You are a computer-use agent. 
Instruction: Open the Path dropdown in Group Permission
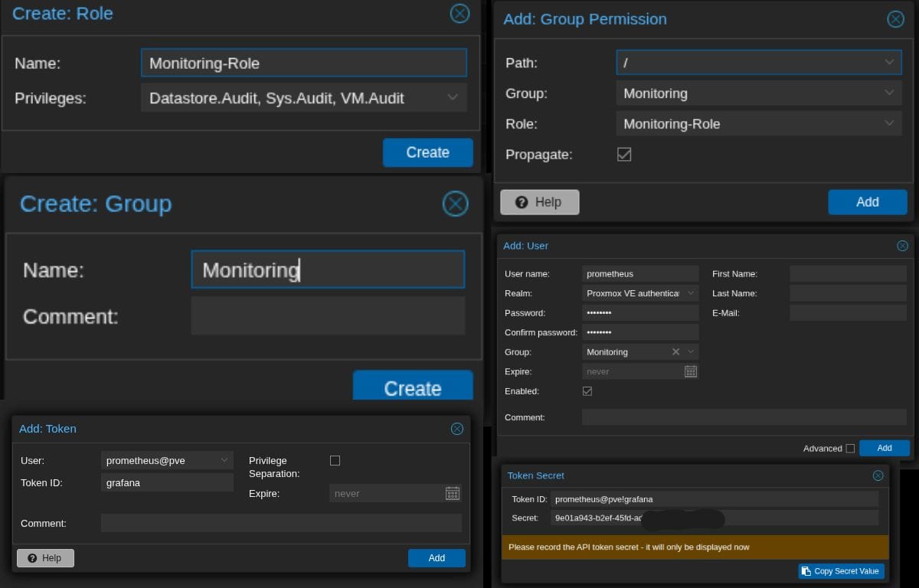click(x=889, y=62)
